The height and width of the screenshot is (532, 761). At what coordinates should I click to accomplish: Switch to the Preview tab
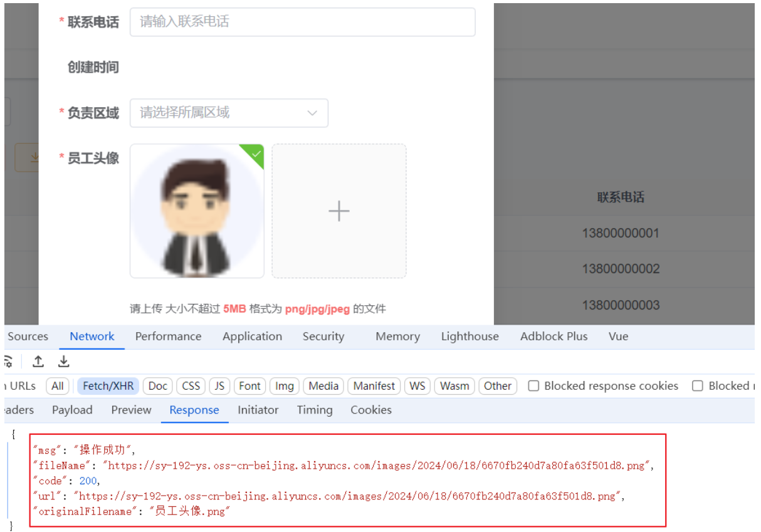[130, 410]
